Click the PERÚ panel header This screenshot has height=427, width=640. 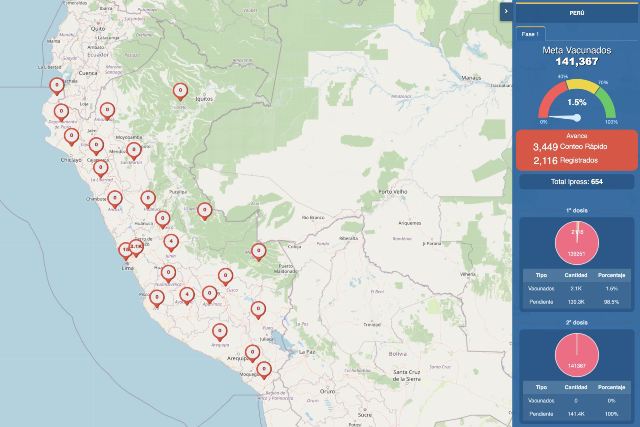576,13
